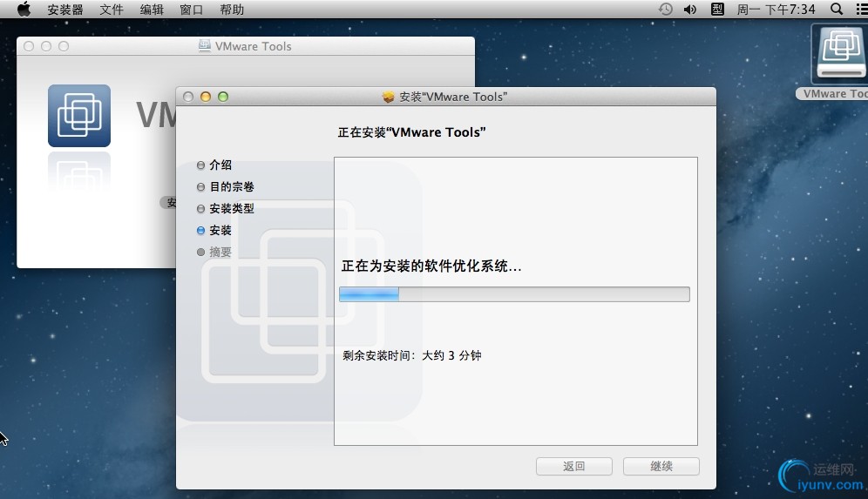
Task: Click the clock showing 周一 下午7:34
Action: click(x=776, y=10)
